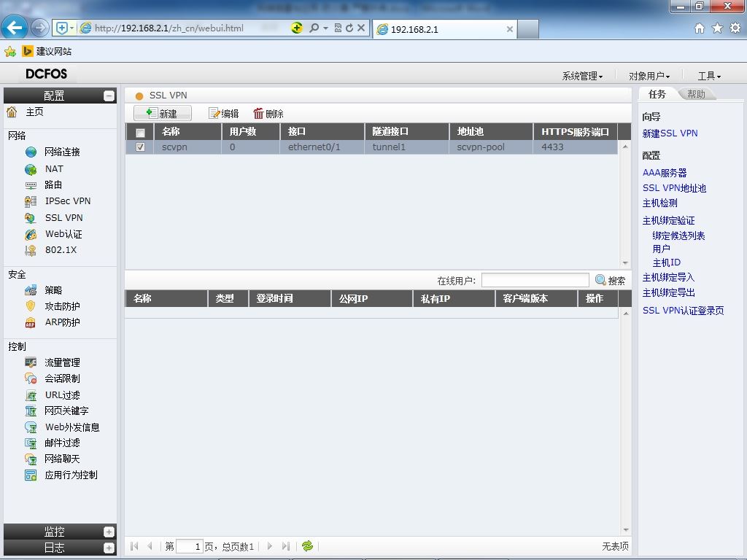Viewport: 747px width, 560px height.
Task: Go to the browser home icon
Action: pyautogui.click(x=700, y=28)
